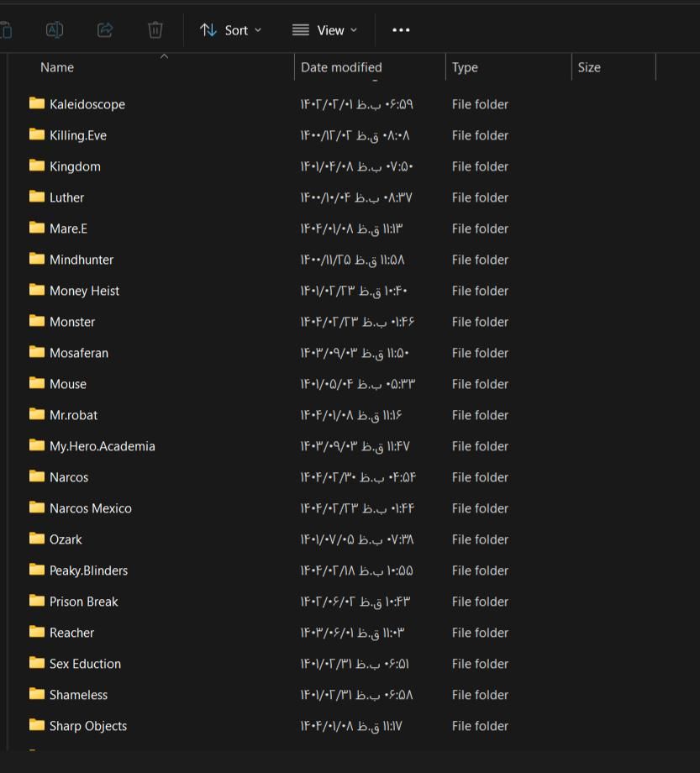Click the Peaky.Blinders folder name
700x773 pixels.
[89, 571]
